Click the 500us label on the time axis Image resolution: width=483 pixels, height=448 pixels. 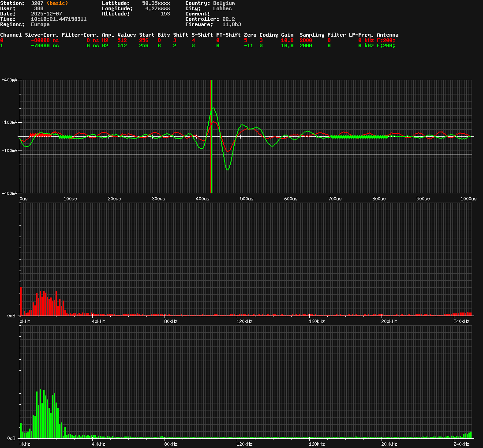point(247,199)
